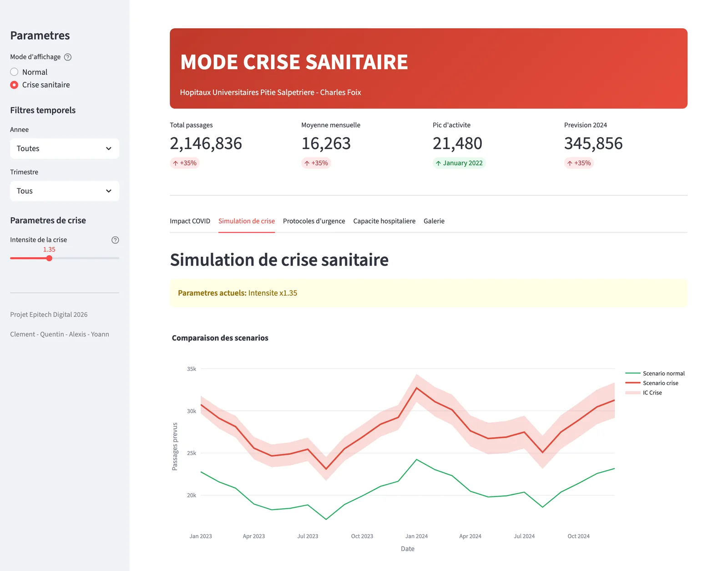
Task: Click the Moyenne mensuelle value 16,263
Action: pos(326,144)
